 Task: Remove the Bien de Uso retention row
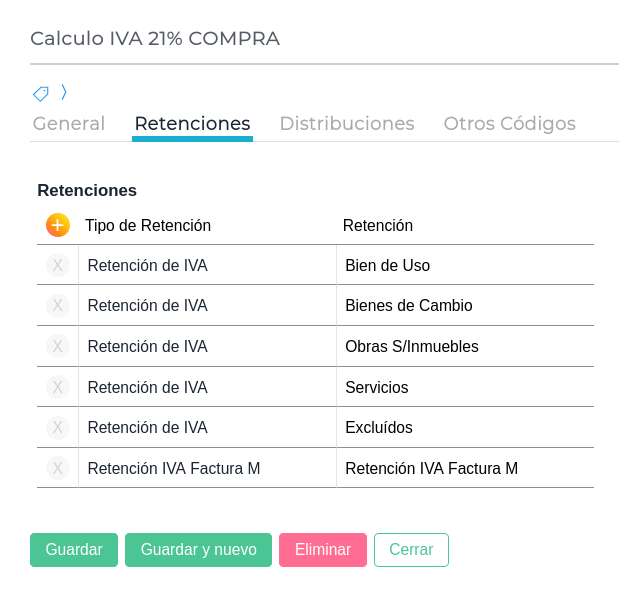[58, 265]
